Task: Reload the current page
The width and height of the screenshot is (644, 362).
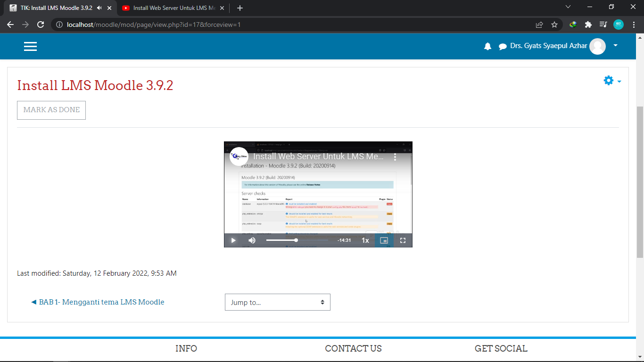Action: coord(41,25)
